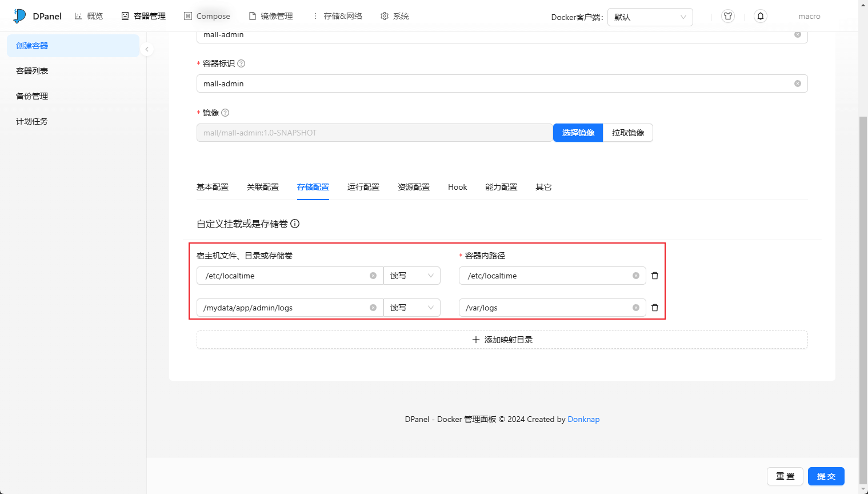
Task: Click 添加映射目录 to add a mapping
Action: (x=502, y=340)
